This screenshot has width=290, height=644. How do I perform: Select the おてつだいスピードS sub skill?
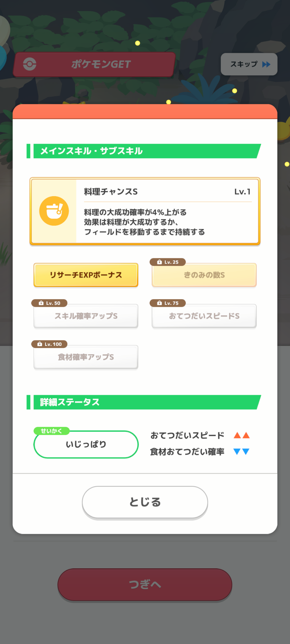[x=204, y=316]
